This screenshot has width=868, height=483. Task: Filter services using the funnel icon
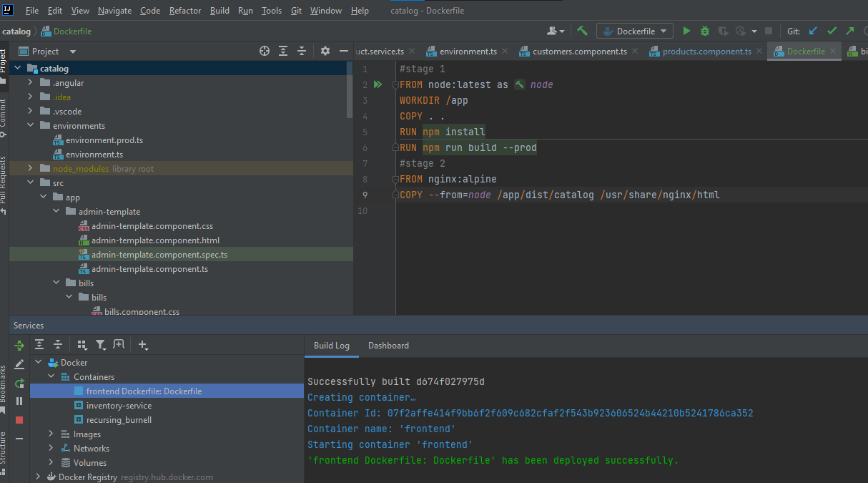pos(101,344)
